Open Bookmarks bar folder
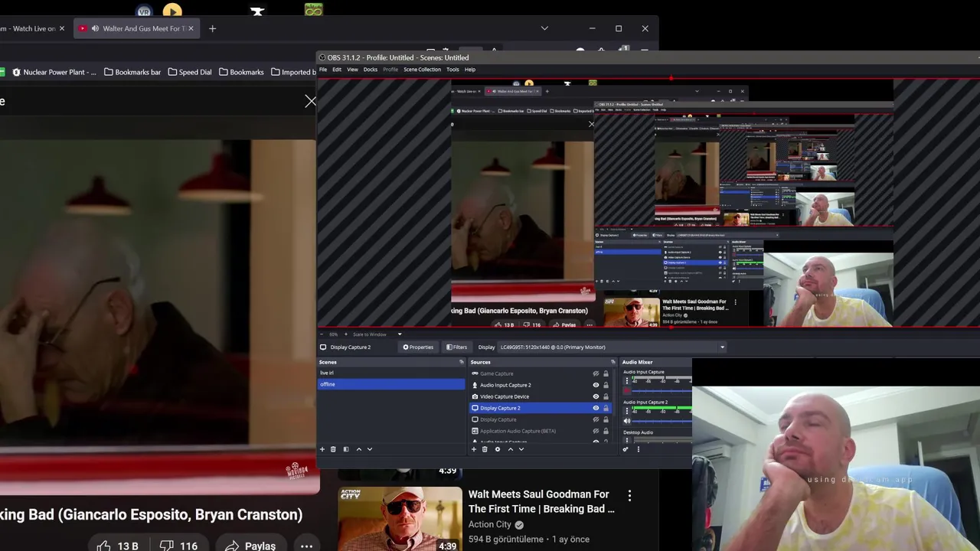Screen dimensions: 980x551 [x=132, y=72]
